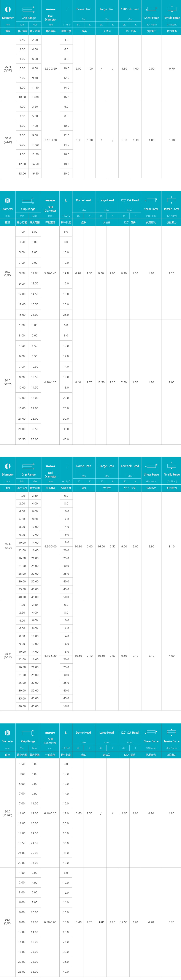Click the 120° Csk Head header in the Φ4.8 table
Screen dimensions: 181x980
click(130, 466)
